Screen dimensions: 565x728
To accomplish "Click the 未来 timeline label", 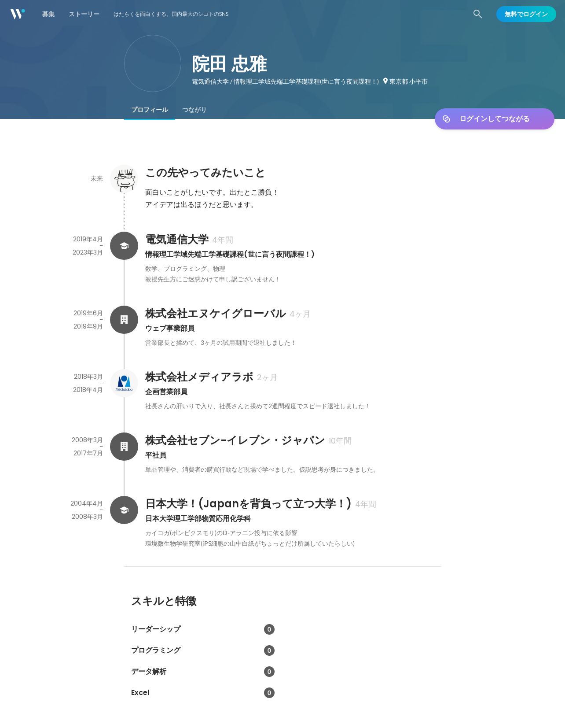I will (97, 178).
